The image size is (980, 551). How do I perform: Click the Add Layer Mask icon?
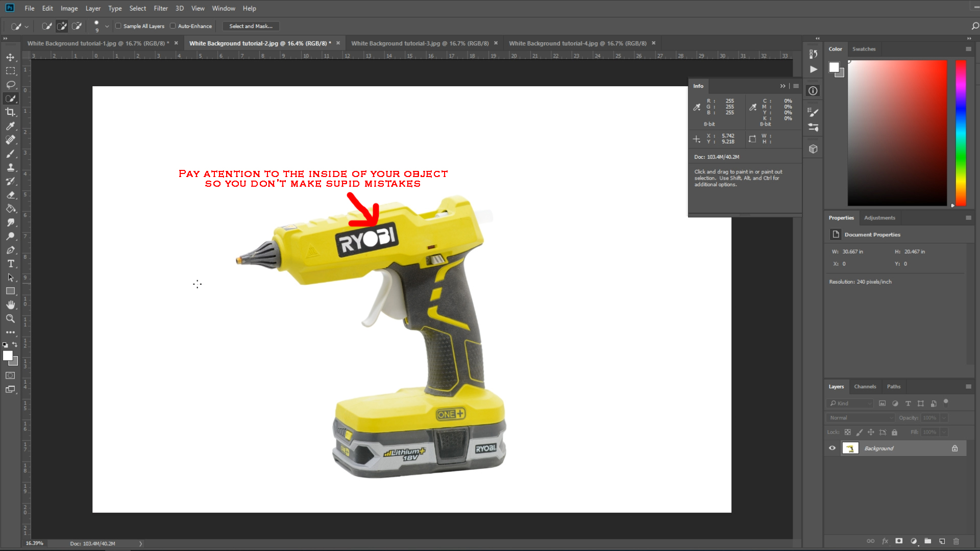click(899, 541)
